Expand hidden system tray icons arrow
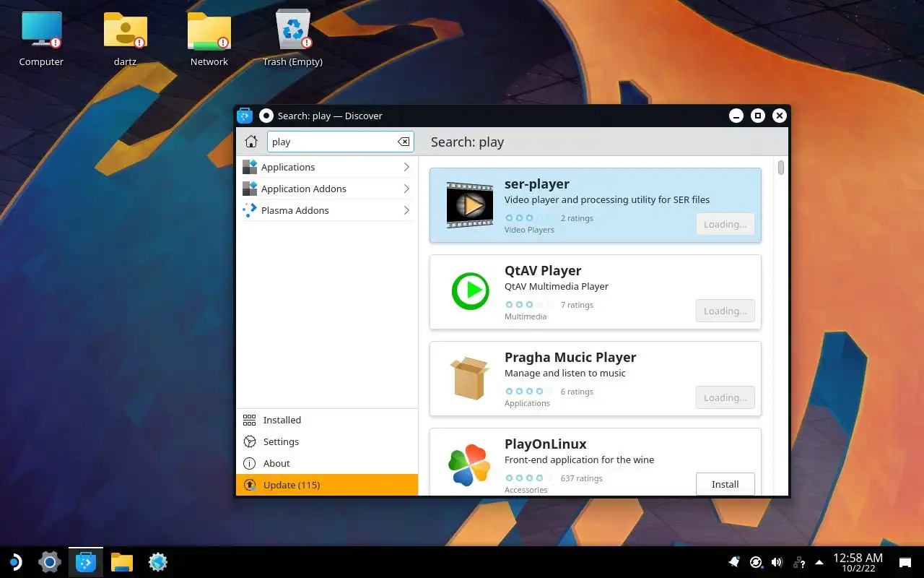Screen dimensions: 924x578 (819, 562)
